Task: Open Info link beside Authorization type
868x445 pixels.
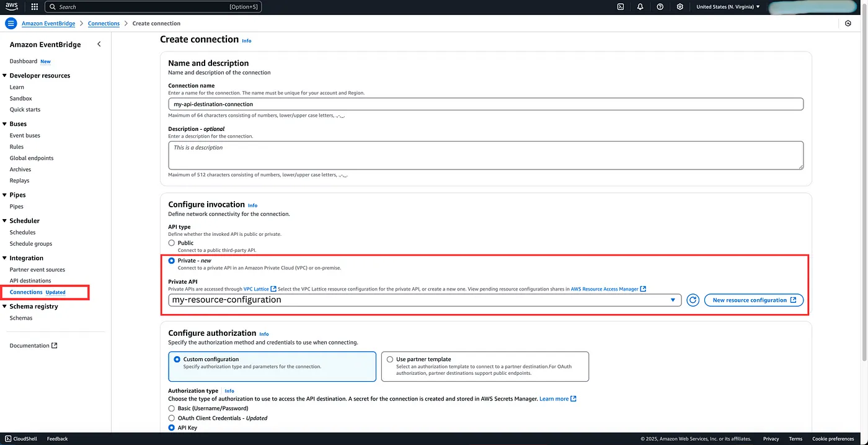Action: coord(229,391)
